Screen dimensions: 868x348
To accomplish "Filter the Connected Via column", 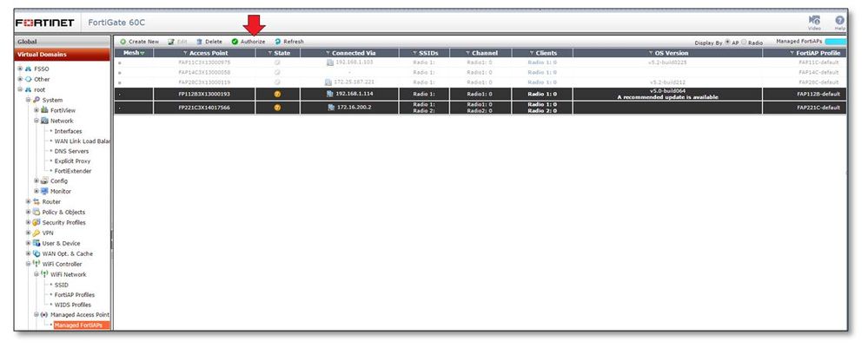I will tap(328, 53).
